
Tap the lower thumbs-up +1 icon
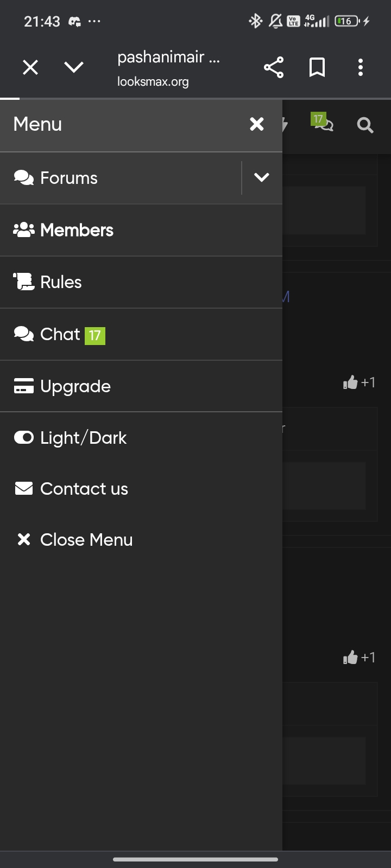pos(351,658)
